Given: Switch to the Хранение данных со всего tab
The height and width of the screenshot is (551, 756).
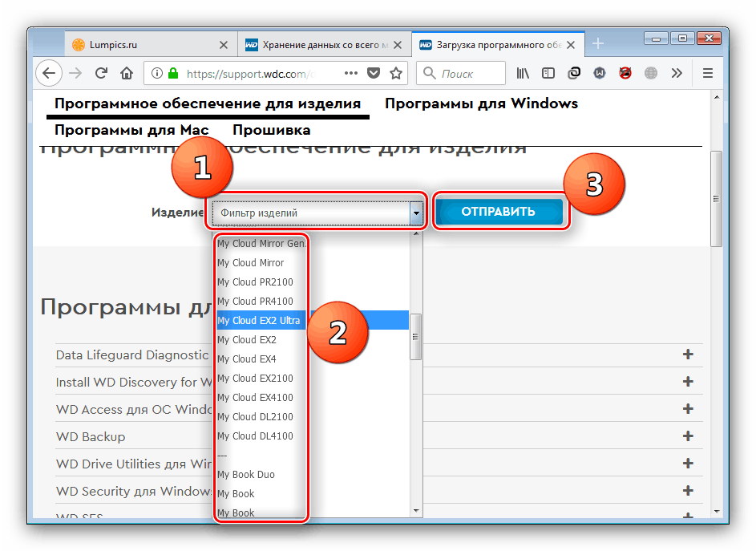Looking at the screenshot, I should tap(325, 44).
